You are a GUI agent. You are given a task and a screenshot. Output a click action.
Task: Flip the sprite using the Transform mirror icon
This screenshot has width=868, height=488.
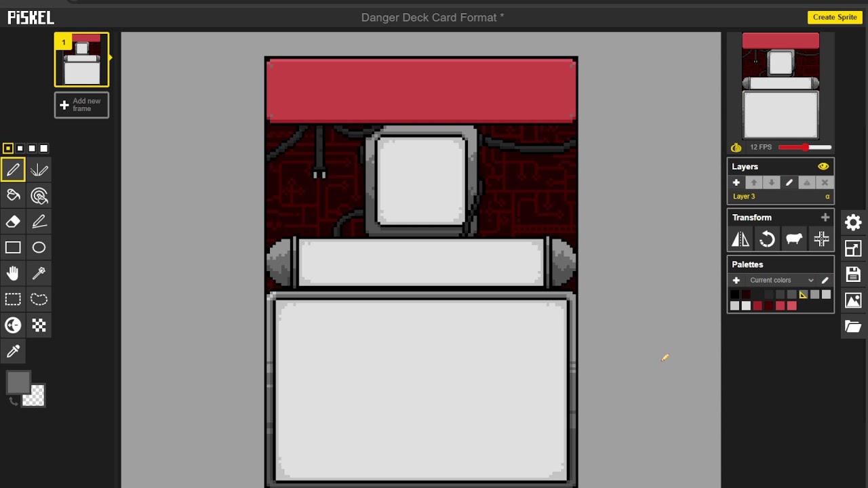coord(741,239)
